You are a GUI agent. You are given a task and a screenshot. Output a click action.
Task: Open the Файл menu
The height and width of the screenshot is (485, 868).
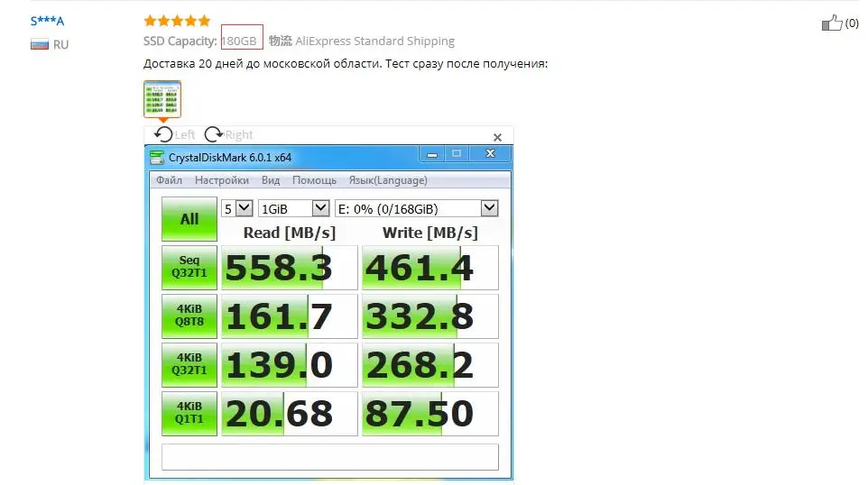click(169, 180)
